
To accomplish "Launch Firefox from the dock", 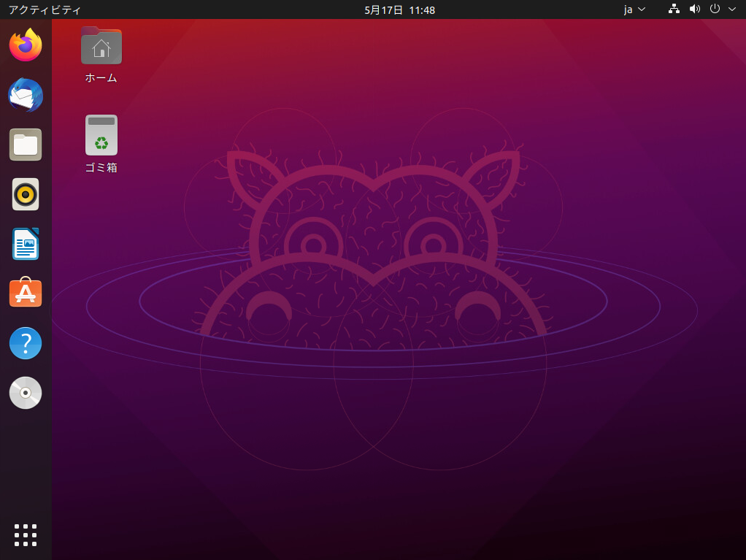I will point(26,45).
